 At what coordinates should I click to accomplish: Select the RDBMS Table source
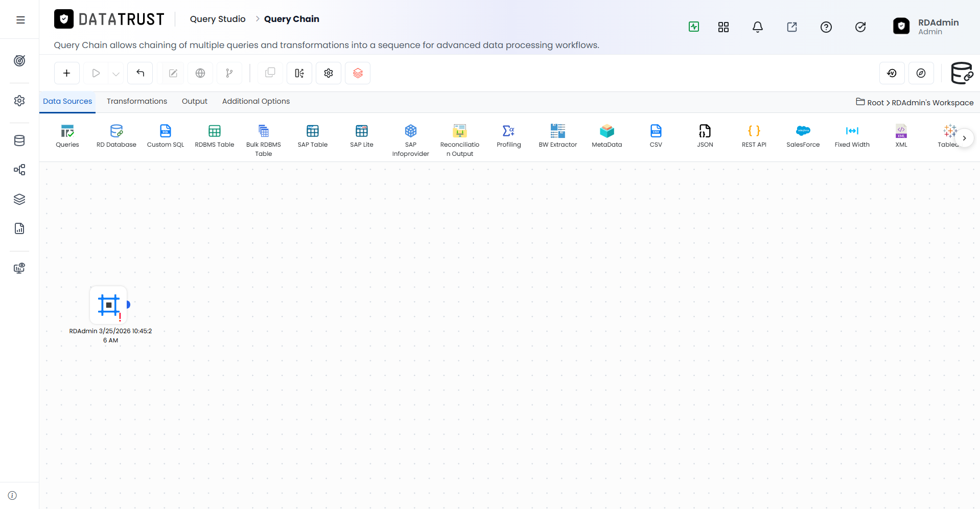[215, 136]
